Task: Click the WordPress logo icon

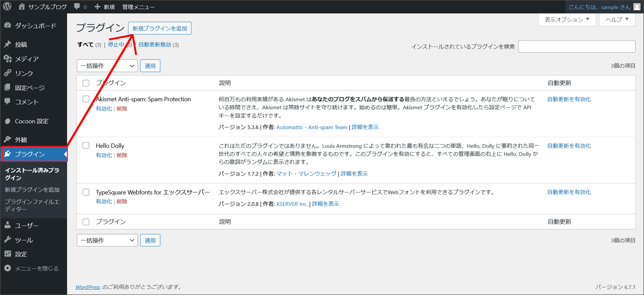Action: click(x=7, y=7)
